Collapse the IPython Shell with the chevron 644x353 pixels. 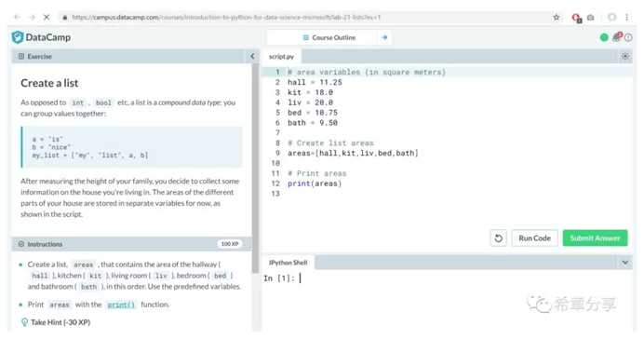click(624, 263)
